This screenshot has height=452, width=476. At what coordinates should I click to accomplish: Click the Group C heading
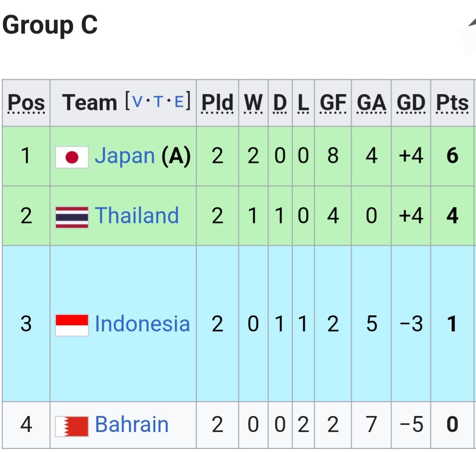tap(50, 25)
